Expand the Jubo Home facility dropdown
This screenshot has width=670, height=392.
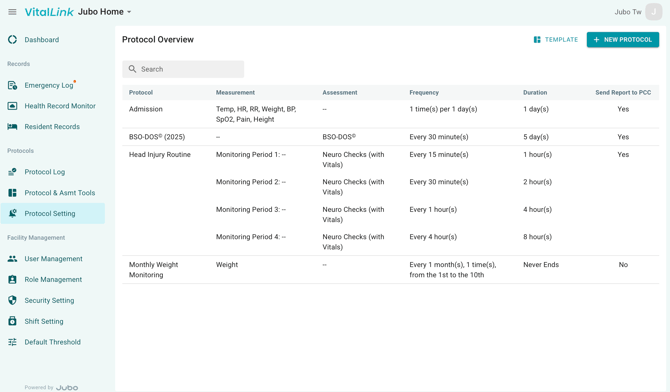[x=104, y=12]
